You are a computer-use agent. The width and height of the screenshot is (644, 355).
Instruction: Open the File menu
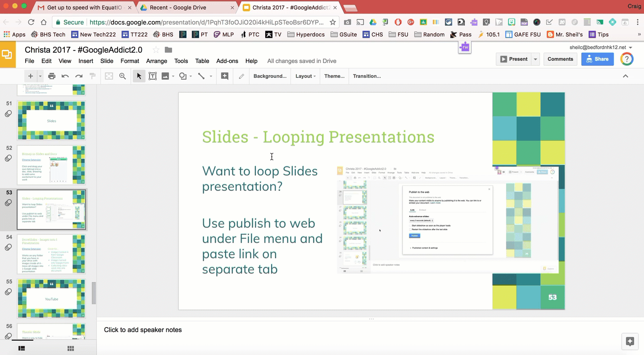pyautogui.click(x=29, y=61)
